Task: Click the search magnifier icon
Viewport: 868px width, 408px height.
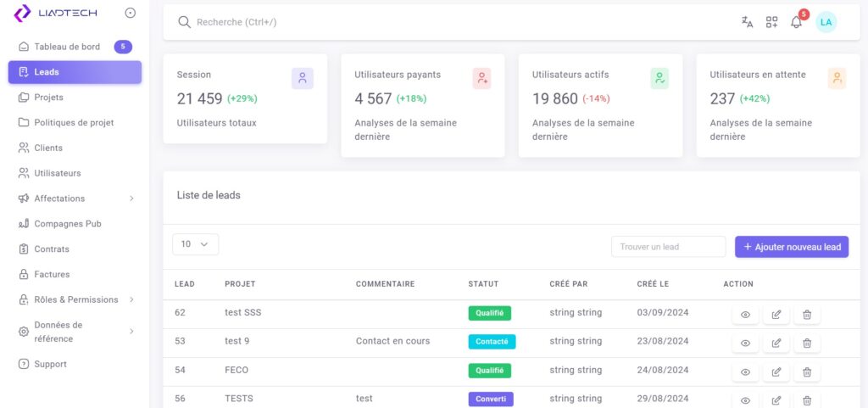Action: (184, 22)
